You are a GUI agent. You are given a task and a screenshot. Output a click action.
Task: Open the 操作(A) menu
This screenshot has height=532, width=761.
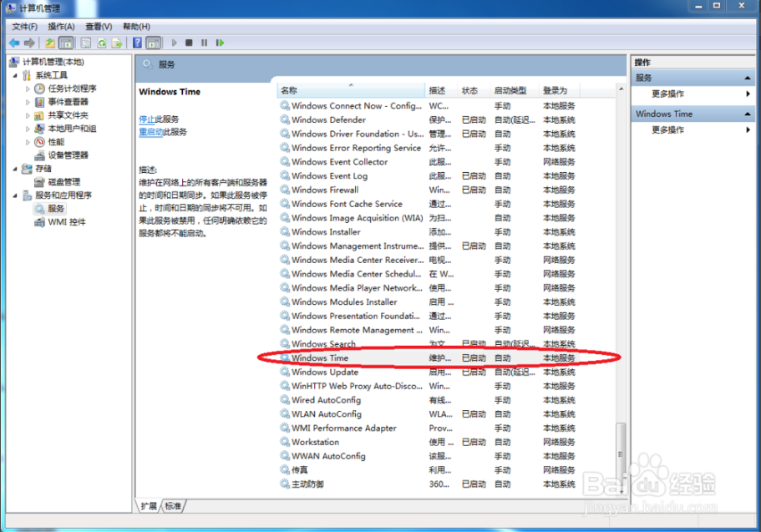(61, 27)
